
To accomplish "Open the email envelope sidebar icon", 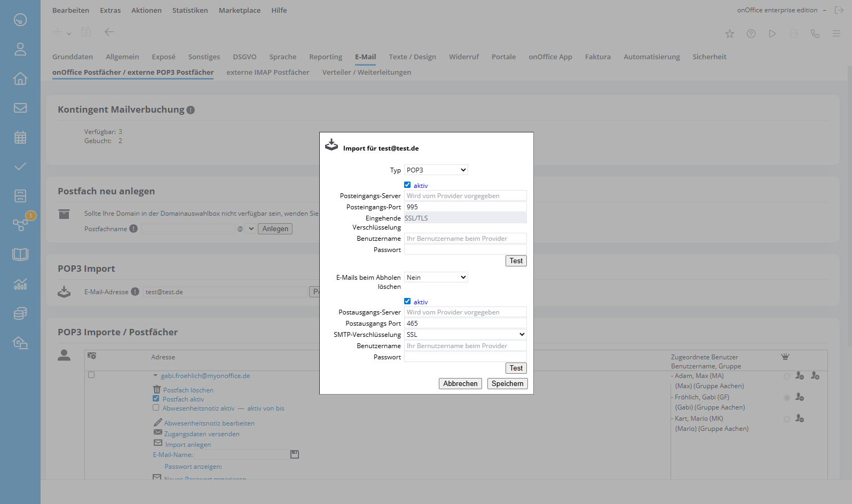I will pyautogui.click(x=20, y=108).
